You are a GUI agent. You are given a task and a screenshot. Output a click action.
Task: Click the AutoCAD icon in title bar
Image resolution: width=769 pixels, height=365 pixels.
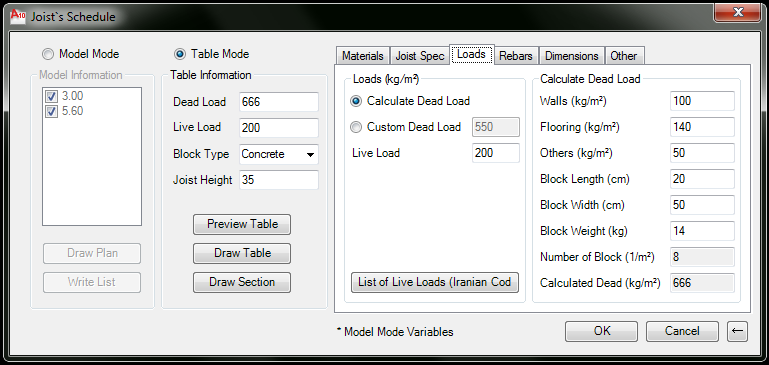pyautogui.click(x=18, y=16)
